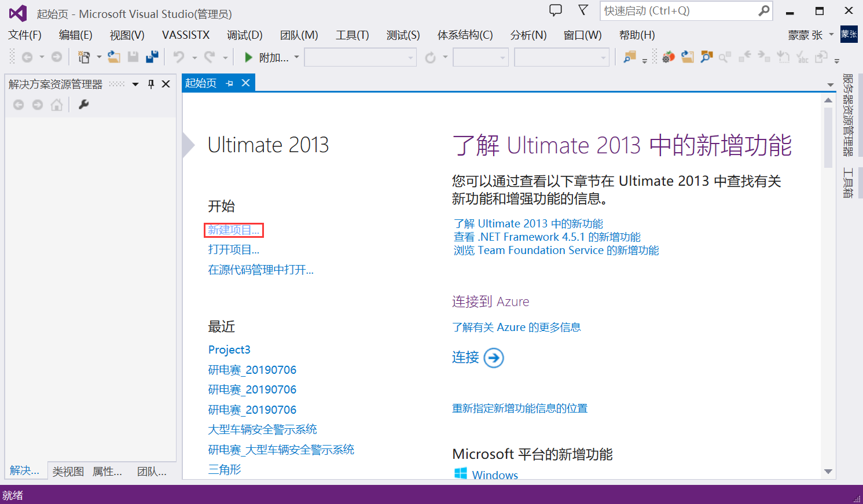Click the Open File folder icon
Viewport: 863px width, 504px height.
point(114,57)
